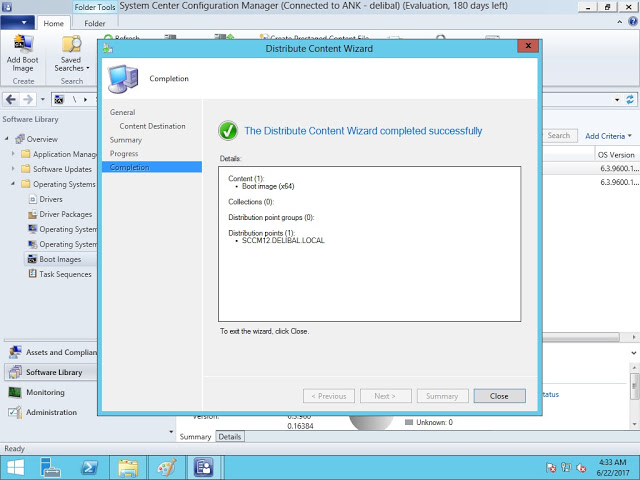Open File Explorer from the taskbar
Viewport: 640px width, 480px height.
[127, 467]
